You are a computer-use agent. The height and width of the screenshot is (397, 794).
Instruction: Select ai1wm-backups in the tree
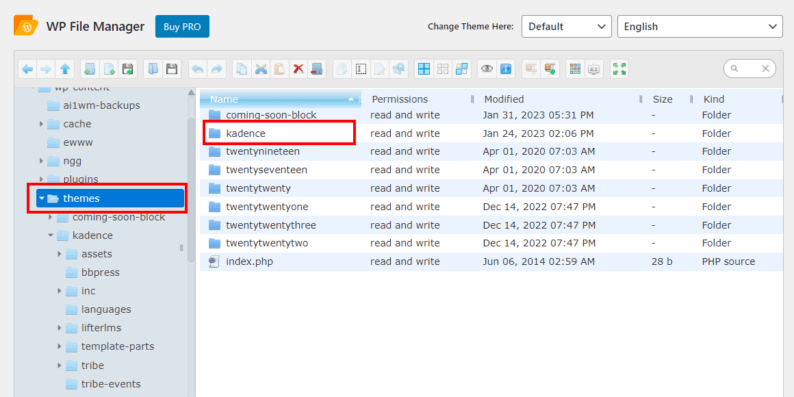101,105
